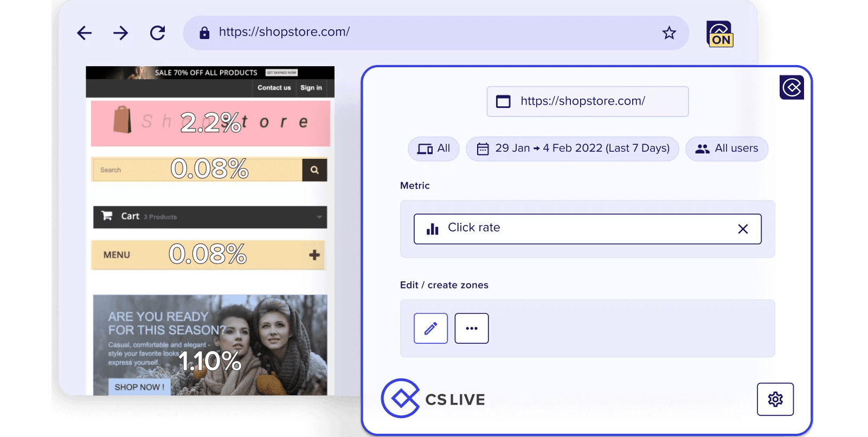Open the three-dots more options button
The width and height of the screenshot is (868, 437).
tap(471, 329)
